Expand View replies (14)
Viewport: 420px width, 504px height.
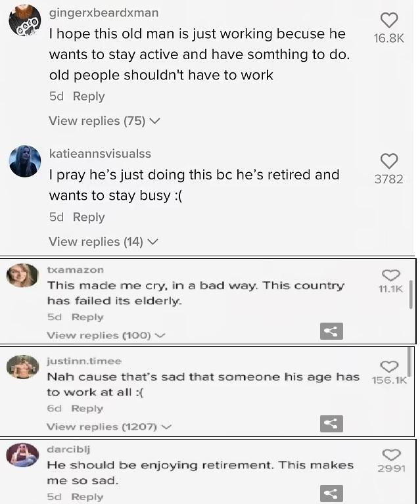(x=103, y=242)
